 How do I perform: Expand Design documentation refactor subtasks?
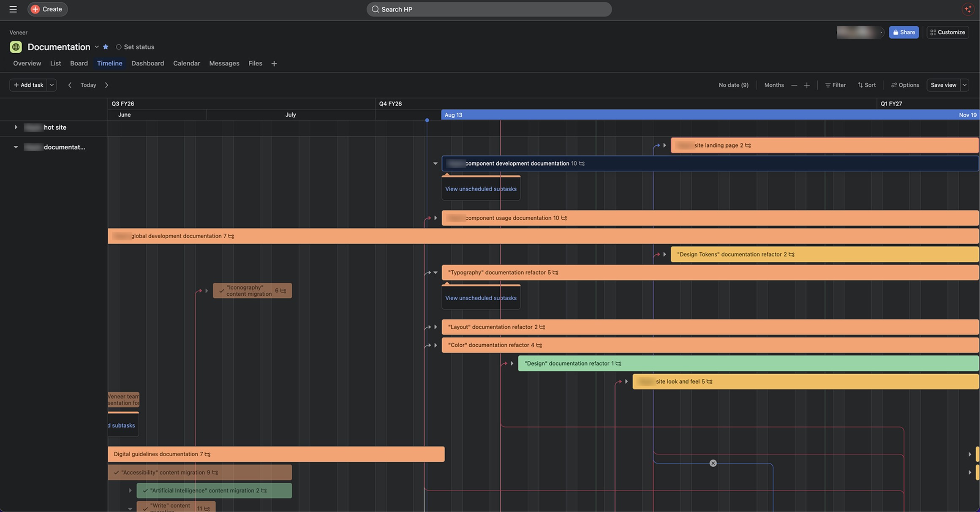coord(512,363)
